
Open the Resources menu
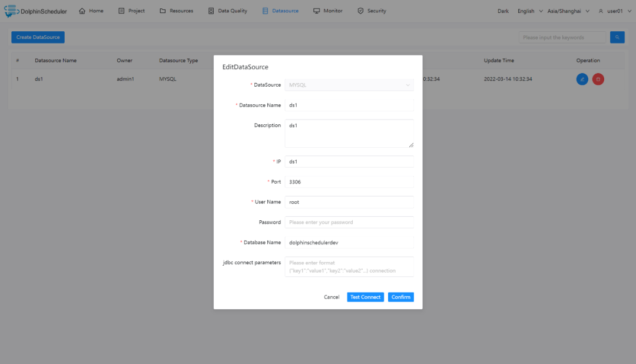pos(175,11)
